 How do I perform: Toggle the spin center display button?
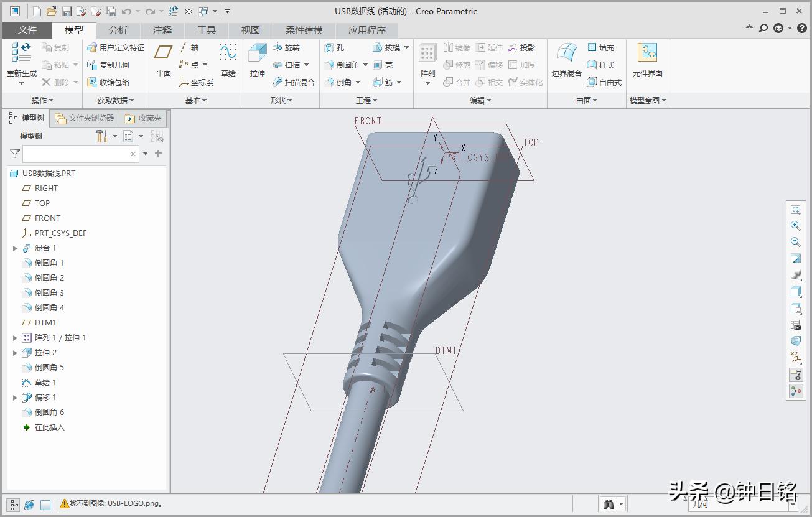[796, 391]
